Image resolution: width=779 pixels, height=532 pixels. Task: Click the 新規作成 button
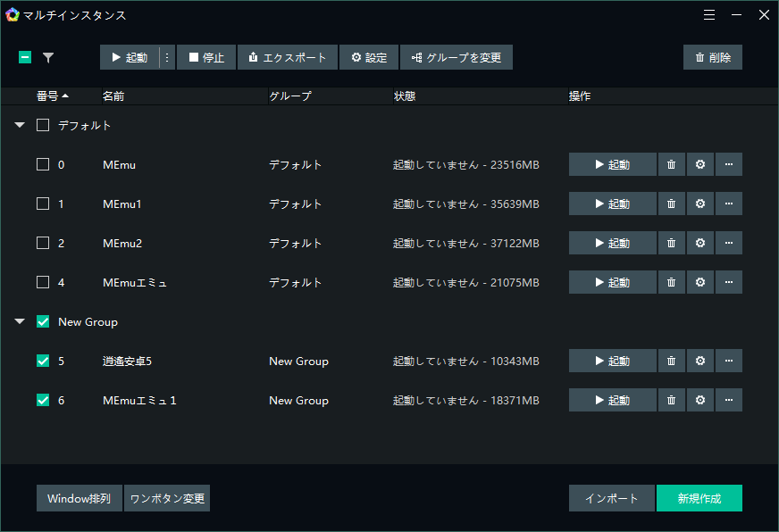tap(699, 498)
